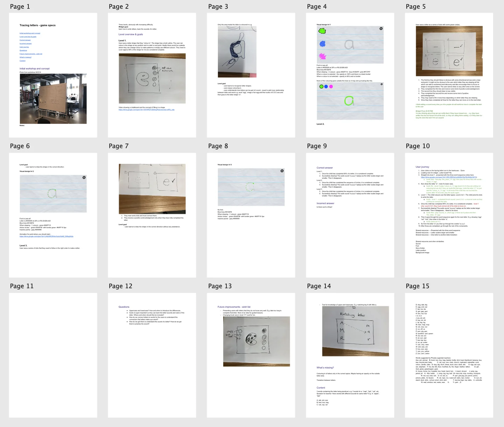The width and height of the screenshot is (504, 427).
Task: Open the Page 15 word list thumbnail
Action: 449,355
